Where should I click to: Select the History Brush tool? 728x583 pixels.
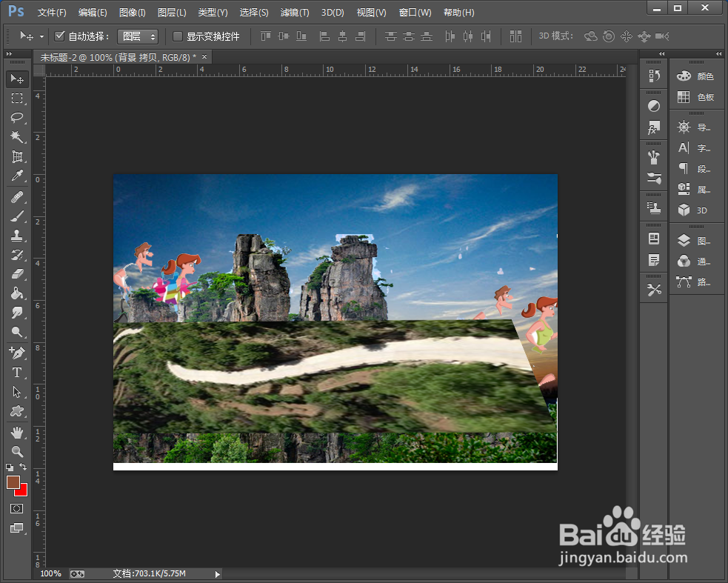pyautogui.click(x=17, y=255)
